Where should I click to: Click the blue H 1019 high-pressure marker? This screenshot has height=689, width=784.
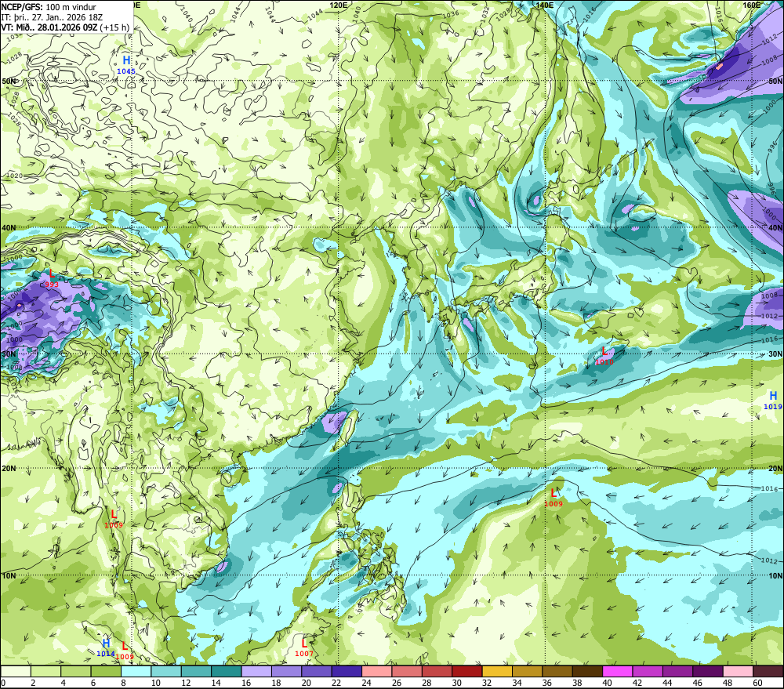(x=773, y=401)
